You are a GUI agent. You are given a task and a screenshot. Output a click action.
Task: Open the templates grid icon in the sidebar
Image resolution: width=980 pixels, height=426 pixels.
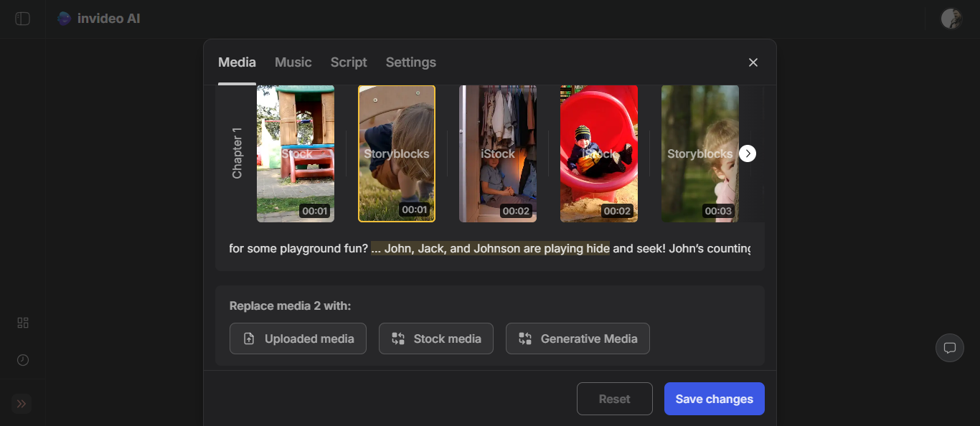22,323
